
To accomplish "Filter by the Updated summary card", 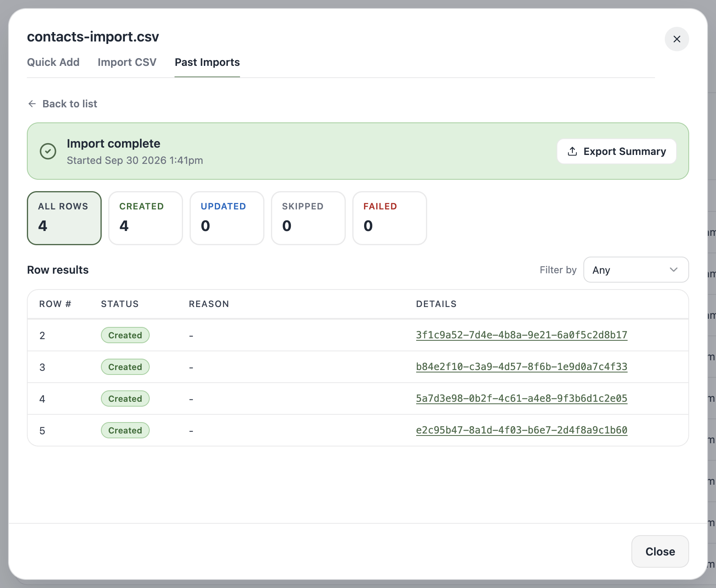I will [x=227, y=218].
